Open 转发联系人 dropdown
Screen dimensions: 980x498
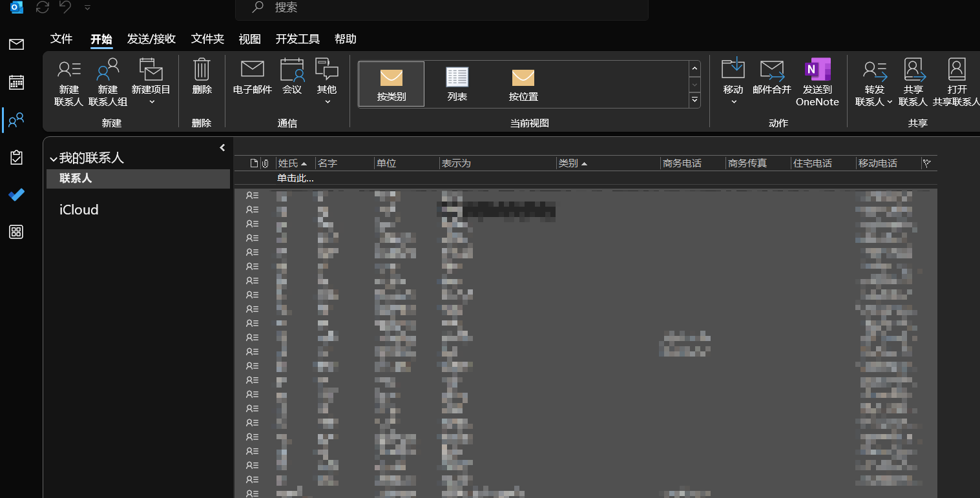[874, 83]
